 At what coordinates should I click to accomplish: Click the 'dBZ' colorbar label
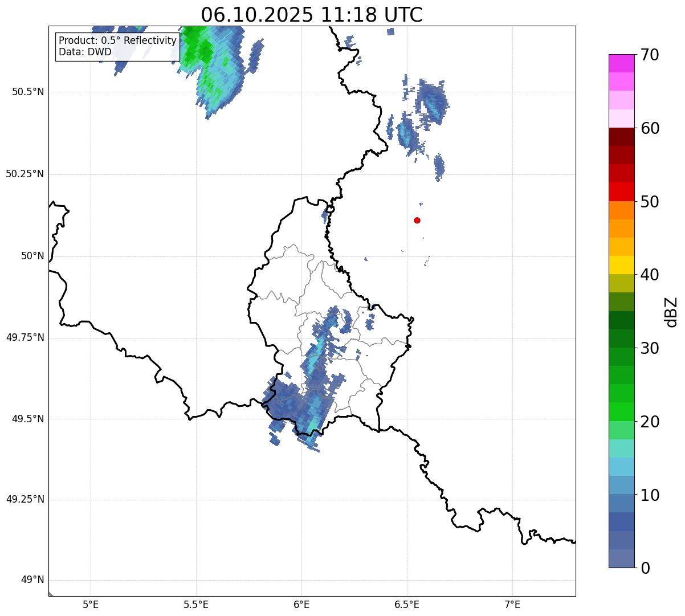671,312
